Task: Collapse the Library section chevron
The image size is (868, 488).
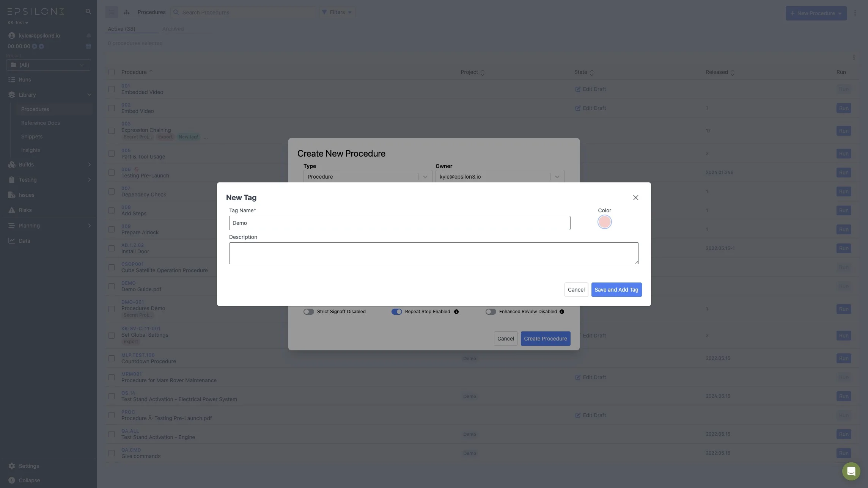Action: [x=89, y=95]
